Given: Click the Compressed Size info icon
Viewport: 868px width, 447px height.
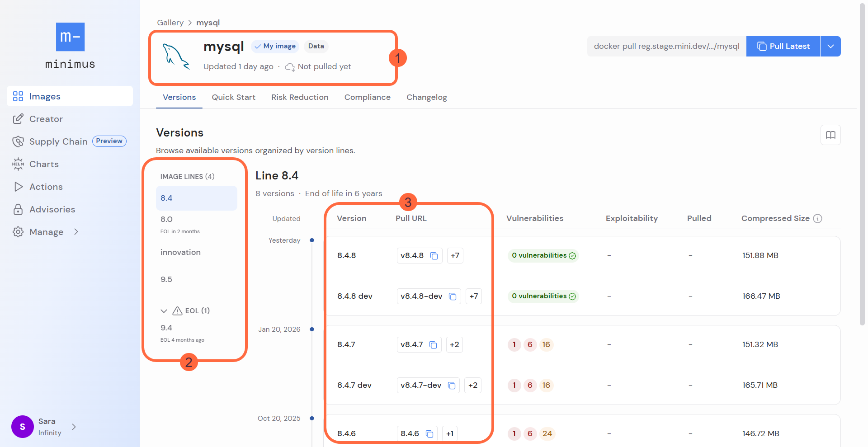Looking at the screenshot, I should tap(817, 218).
